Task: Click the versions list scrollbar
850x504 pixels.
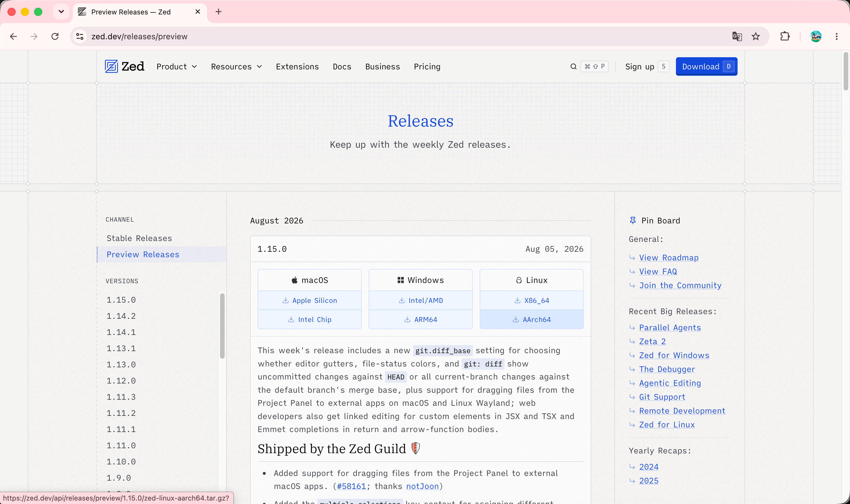Action: coord(222,326)
